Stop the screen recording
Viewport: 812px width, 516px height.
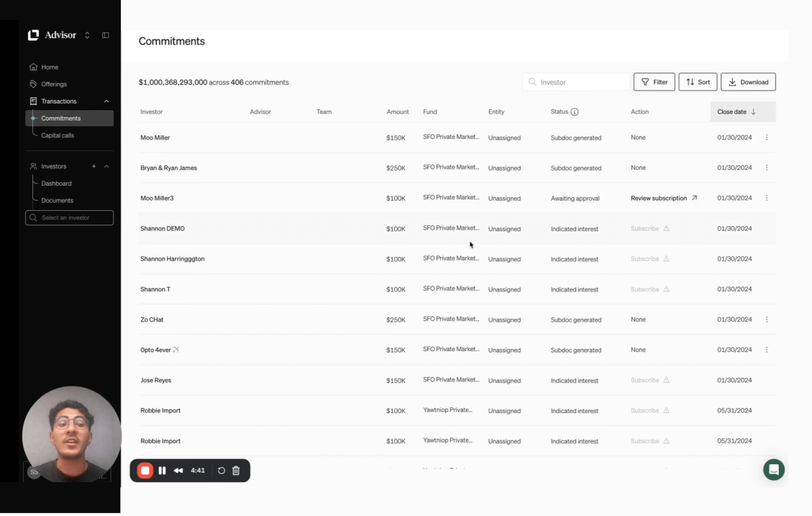pos(145,471)
